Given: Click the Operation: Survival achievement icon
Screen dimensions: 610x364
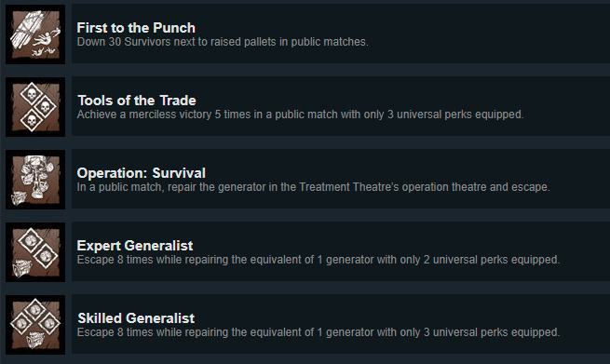Looking at the screenshot, I should click(35, 180).
